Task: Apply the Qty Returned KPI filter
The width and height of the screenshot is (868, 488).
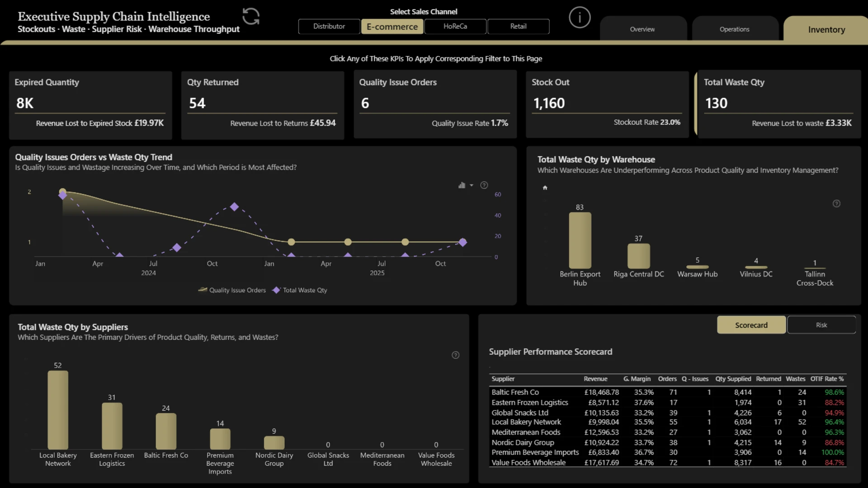Action: point(263,105)
